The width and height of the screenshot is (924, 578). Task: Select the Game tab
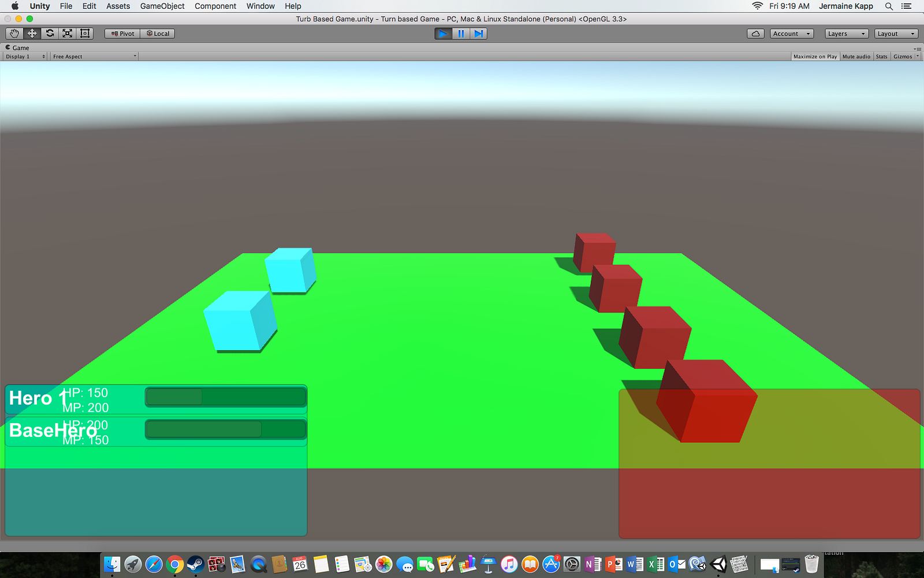point(17,48)
